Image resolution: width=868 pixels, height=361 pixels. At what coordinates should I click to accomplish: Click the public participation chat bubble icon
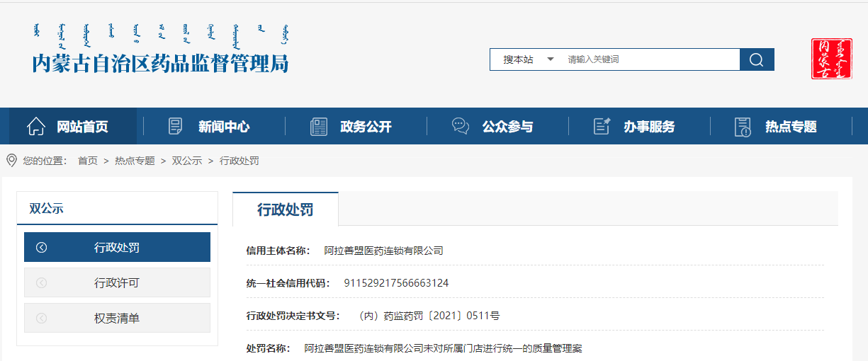(461, 127)
